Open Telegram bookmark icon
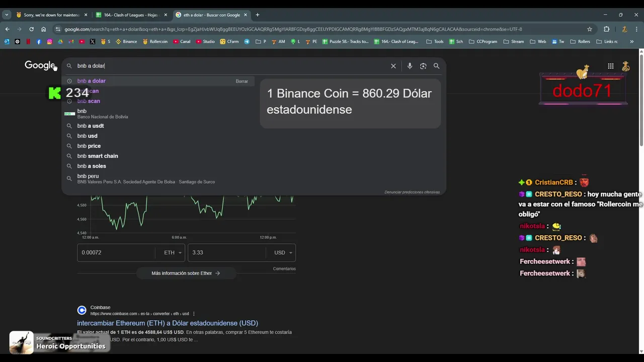644x362 pixels. tap(247, 42)
